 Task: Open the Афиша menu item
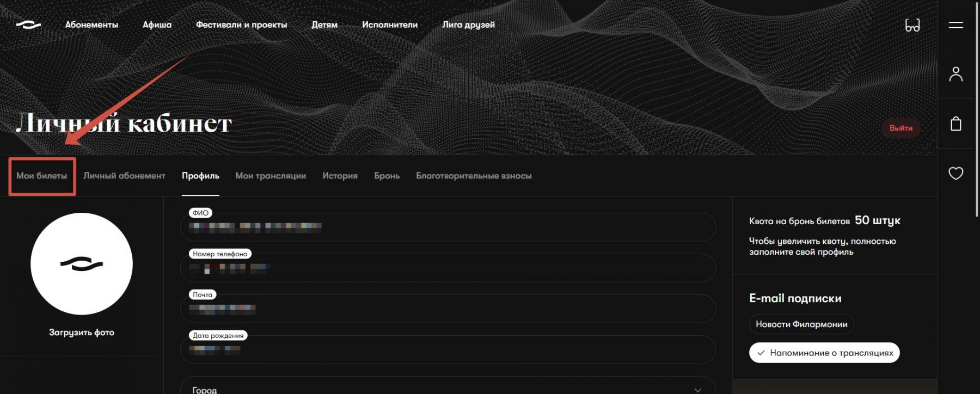[157, 25]
